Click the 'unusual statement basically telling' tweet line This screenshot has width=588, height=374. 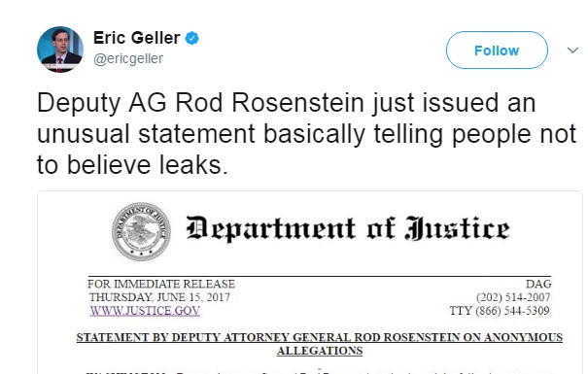click(306, 134)
